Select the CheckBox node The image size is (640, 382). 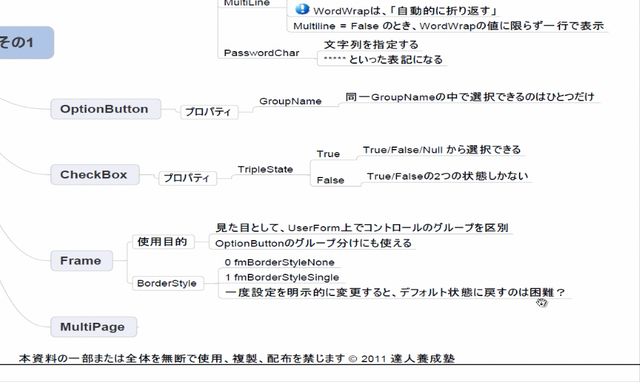[95, 175]
